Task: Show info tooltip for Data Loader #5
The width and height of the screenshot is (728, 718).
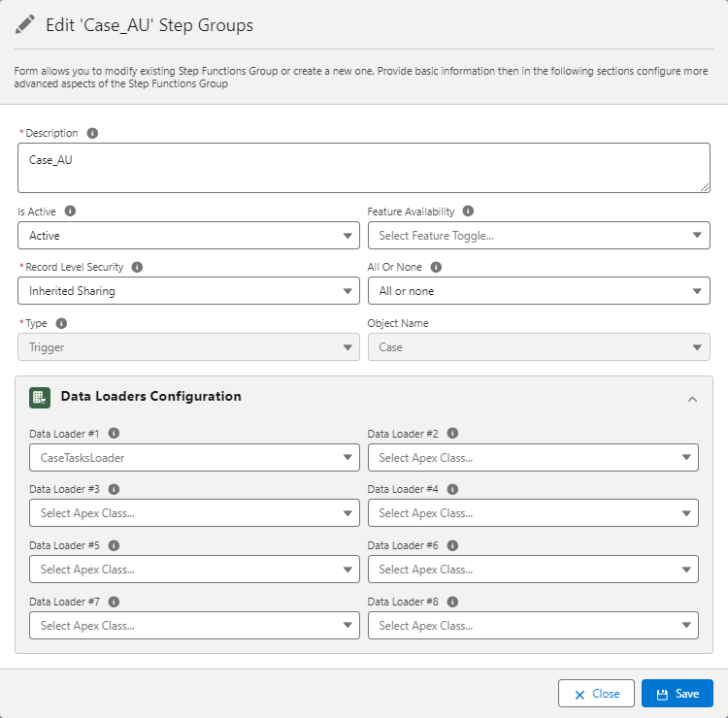Action: [114, 545]
